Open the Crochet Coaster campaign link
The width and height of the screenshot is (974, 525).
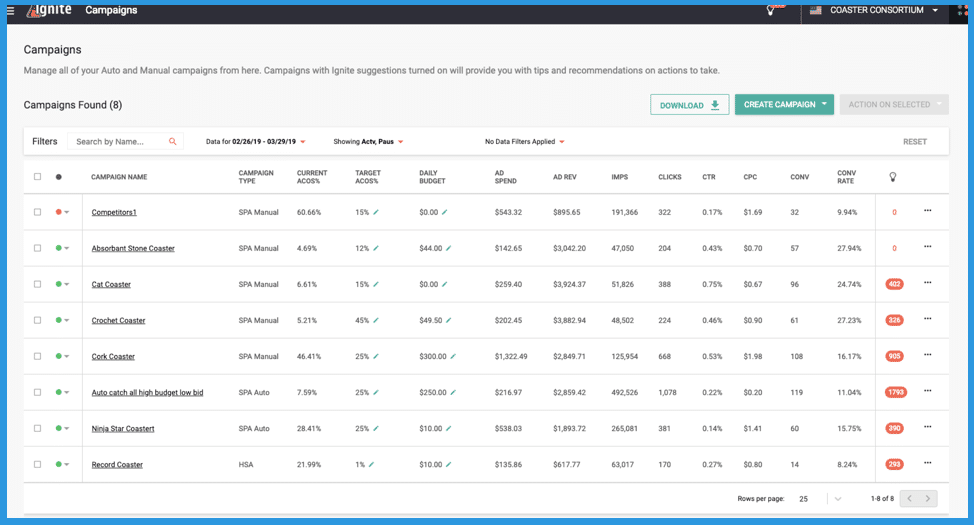click(x=118, y=321)
